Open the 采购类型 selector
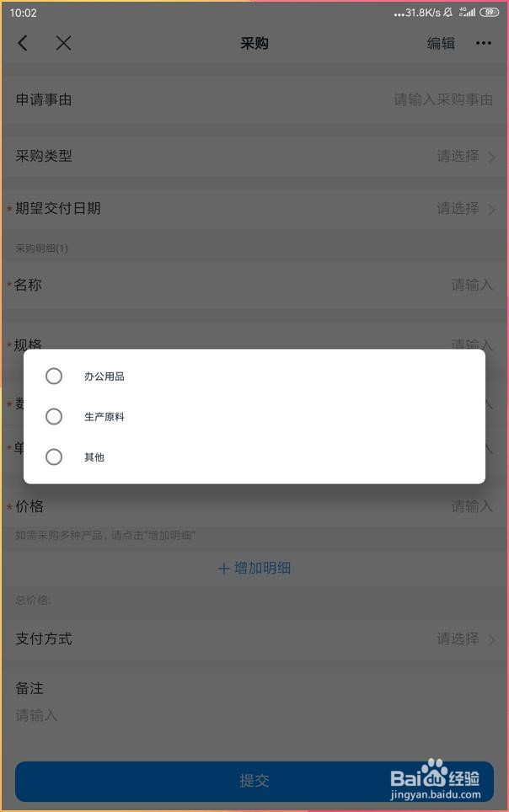Viewport: 509px width, 812px height. click(x=253, y=157)
